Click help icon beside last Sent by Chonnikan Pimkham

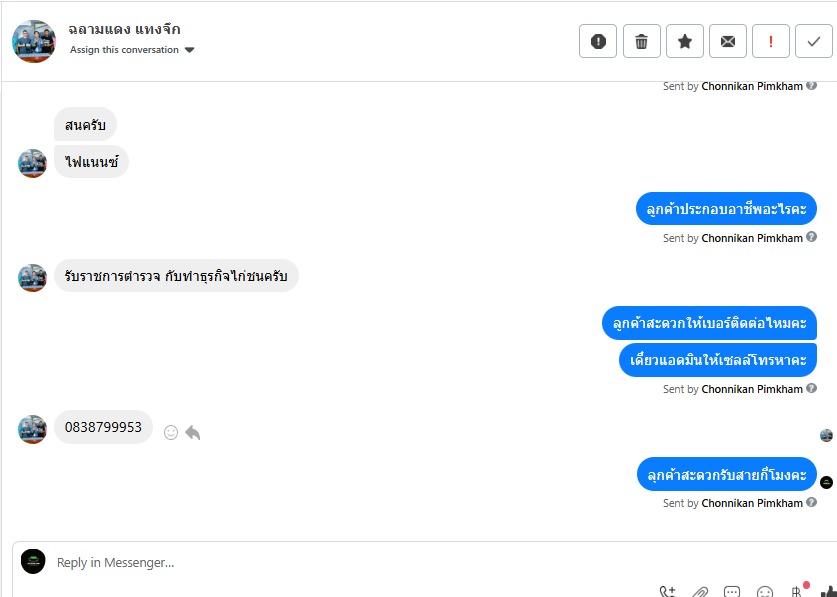[x=811, y=502]
